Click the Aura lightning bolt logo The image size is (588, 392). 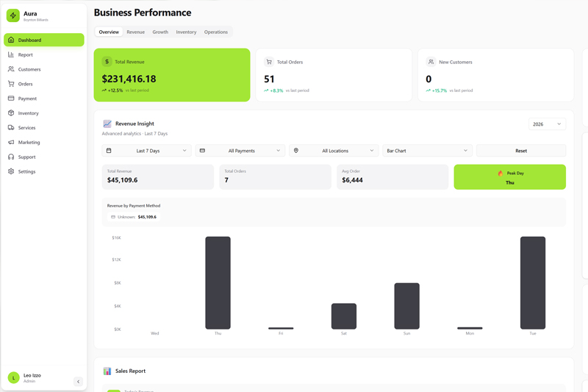pos(13,15)
